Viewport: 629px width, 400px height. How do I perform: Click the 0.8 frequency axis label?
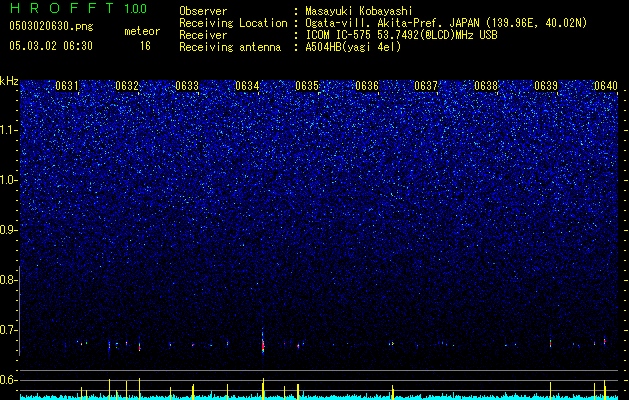click(x=8, y=280)
